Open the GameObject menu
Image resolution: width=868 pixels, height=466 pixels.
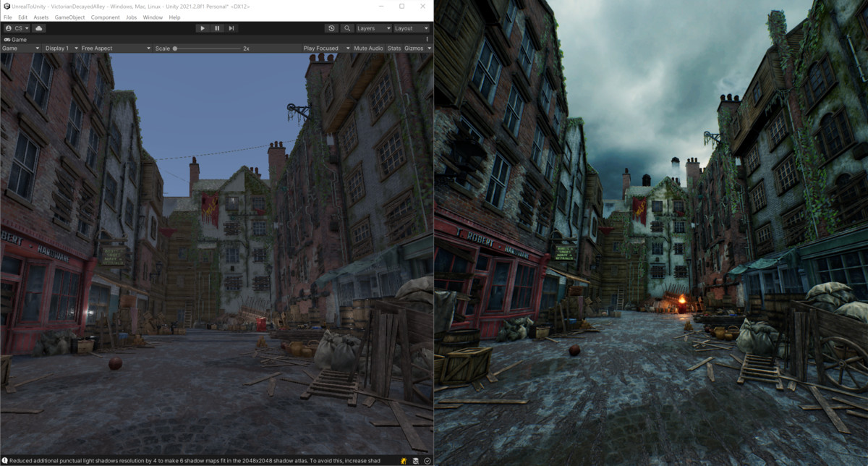tap(69, 17)
